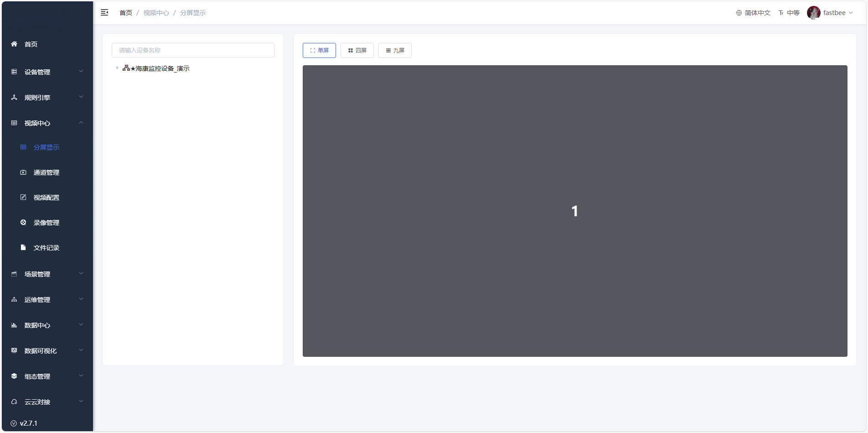Click the user avatar picture
The image size is (868, 433).
pos(813,13)
